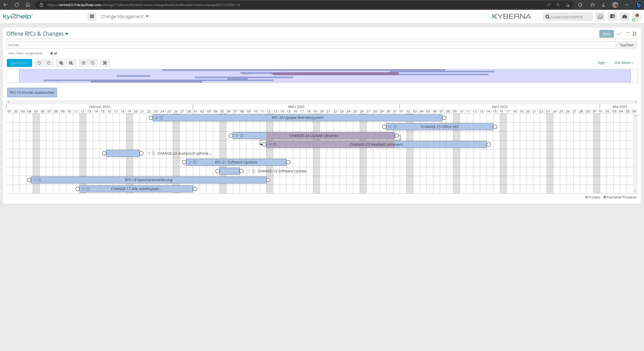Click the Speichern button
This screenshot has height=351, width=644.
pyautogui.click(x=19, y=63)
